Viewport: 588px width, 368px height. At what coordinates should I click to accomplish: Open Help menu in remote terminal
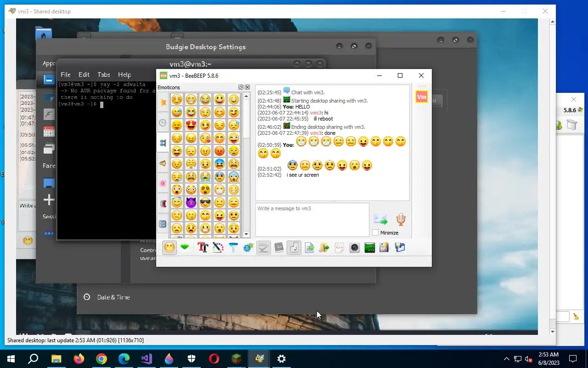[124, 75]
